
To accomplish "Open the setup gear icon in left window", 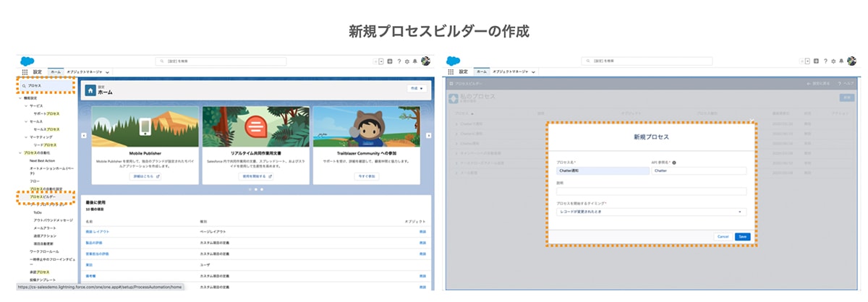I will [x=407, y=61].
